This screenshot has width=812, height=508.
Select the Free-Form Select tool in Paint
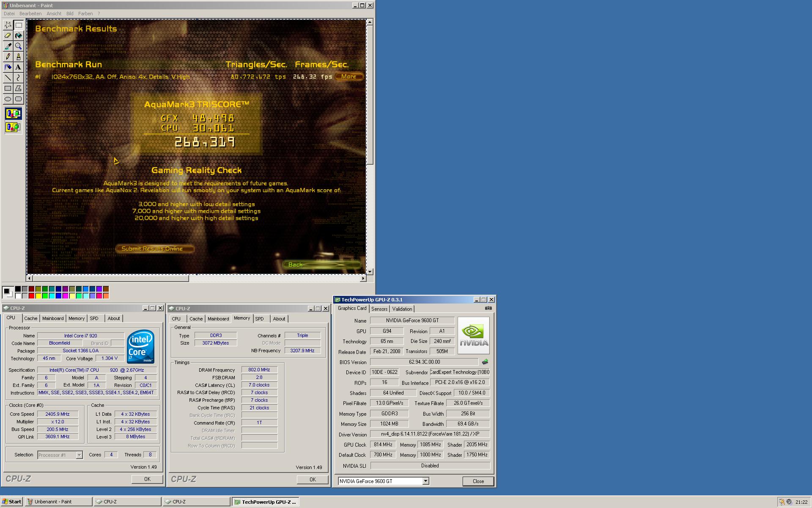click(x=8, y=25)
